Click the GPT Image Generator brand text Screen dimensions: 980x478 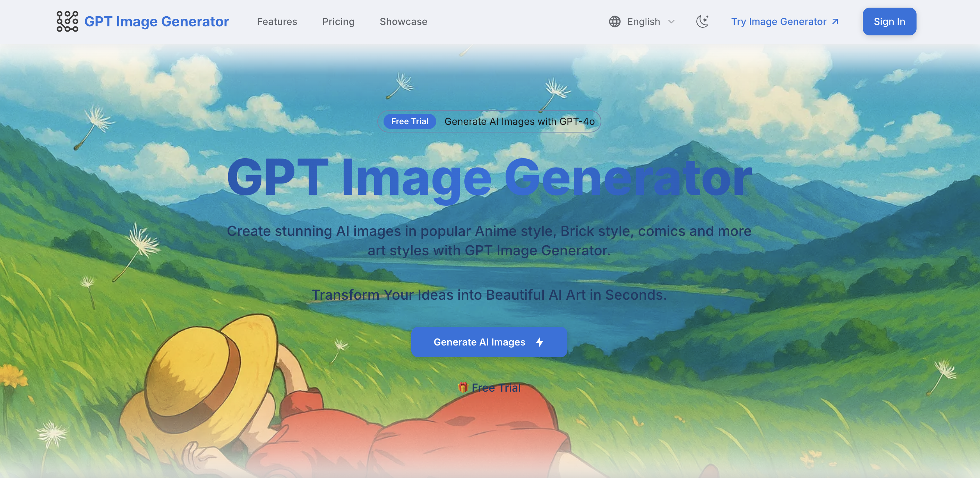(156, 22)
